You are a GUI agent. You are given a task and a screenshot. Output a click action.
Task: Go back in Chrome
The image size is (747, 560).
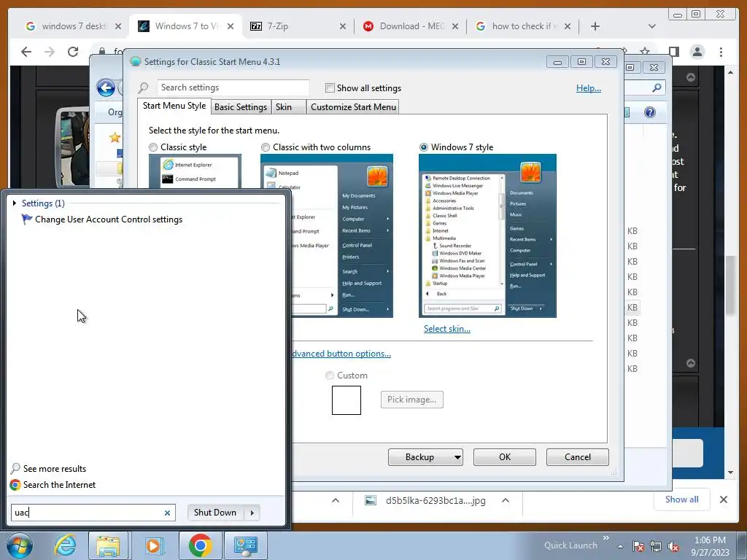pyautogui.click(x=26, y=52)
